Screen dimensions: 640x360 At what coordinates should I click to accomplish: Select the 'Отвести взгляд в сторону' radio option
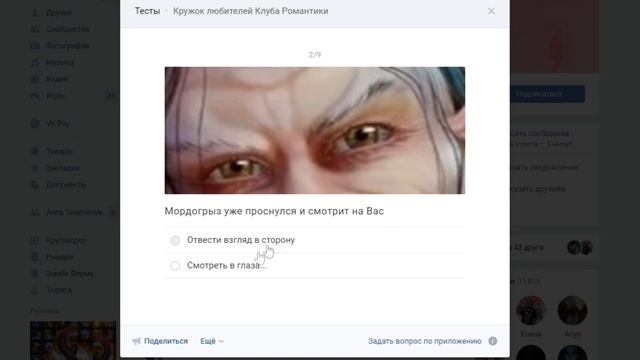[175, 240]
